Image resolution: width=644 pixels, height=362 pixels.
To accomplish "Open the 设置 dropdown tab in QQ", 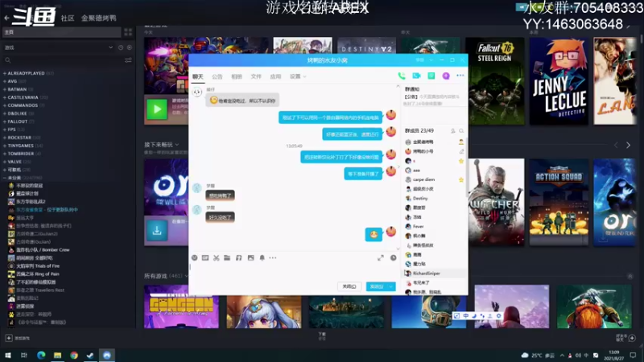I will click(x=298, y=76).
